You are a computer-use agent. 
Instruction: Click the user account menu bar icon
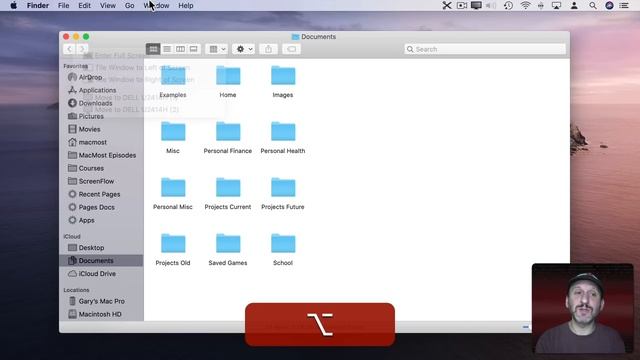(x=574, y=6)
